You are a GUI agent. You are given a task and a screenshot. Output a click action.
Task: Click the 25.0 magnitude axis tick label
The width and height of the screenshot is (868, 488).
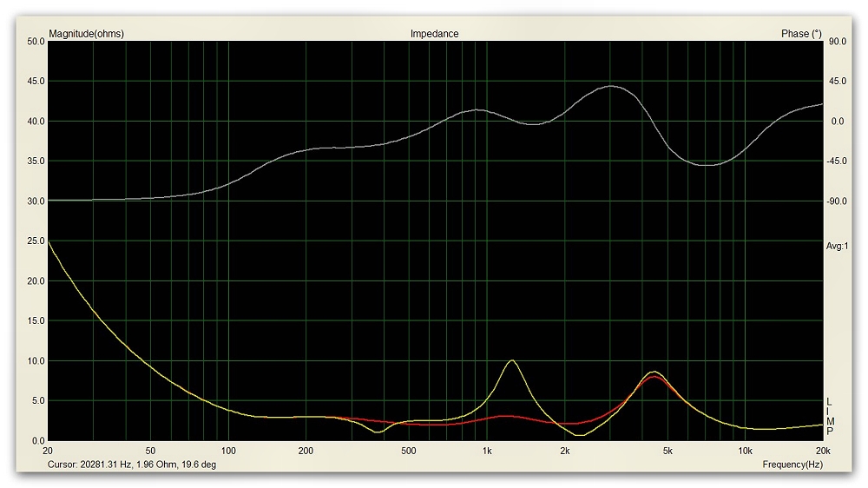[35, 241]
